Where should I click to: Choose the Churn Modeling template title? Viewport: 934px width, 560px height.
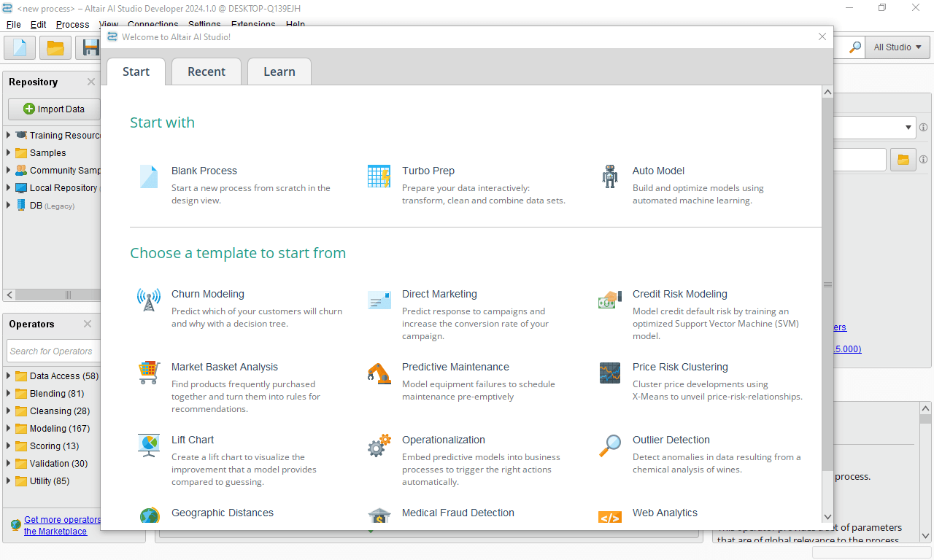tap(208, 294)
